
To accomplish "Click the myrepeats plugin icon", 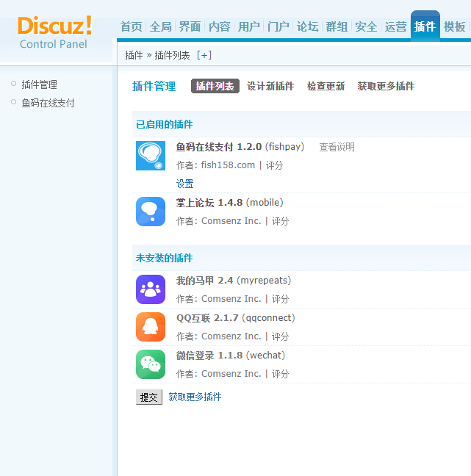I will point(151,289).
